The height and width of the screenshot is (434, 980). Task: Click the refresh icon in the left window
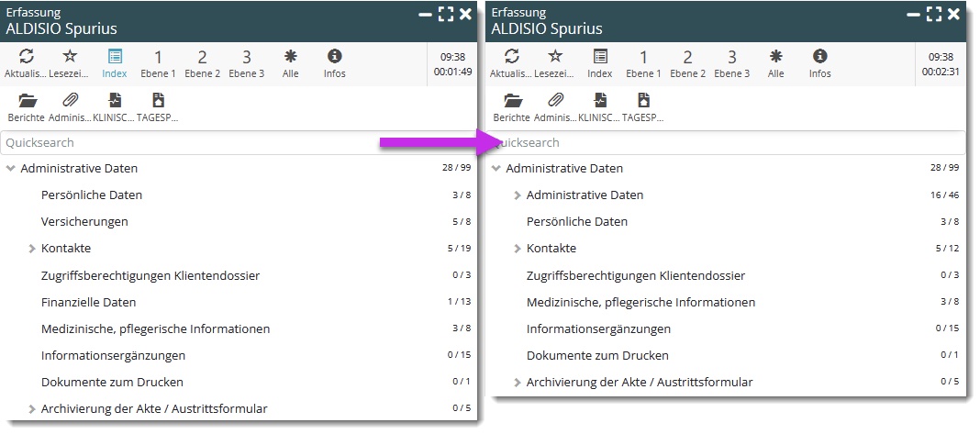click(x=26, y=57)
